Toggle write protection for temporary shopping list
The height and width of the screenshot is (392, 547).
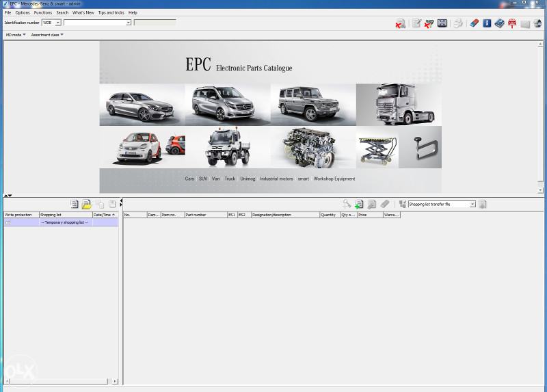point(8,222)
